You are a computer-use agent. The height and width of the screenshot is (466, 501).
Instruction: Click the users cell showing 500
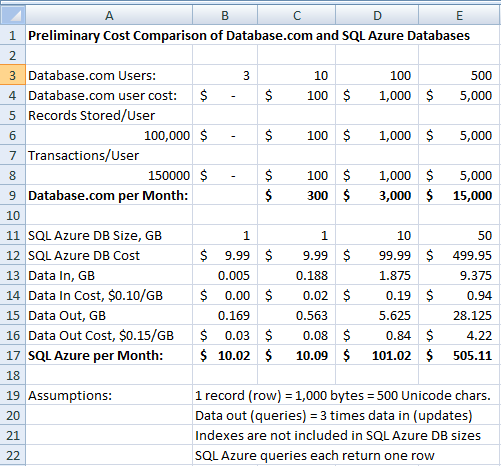click(459, 75)
